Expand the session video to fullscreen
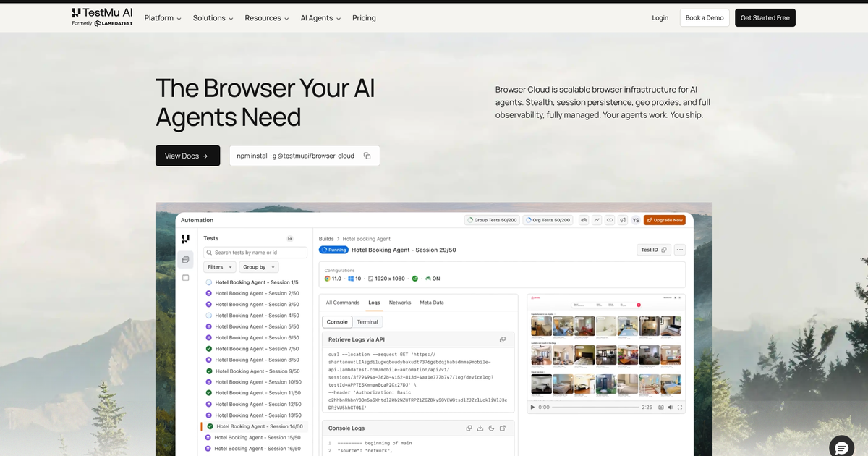This screenshot has width=868, height=456. 681,408
